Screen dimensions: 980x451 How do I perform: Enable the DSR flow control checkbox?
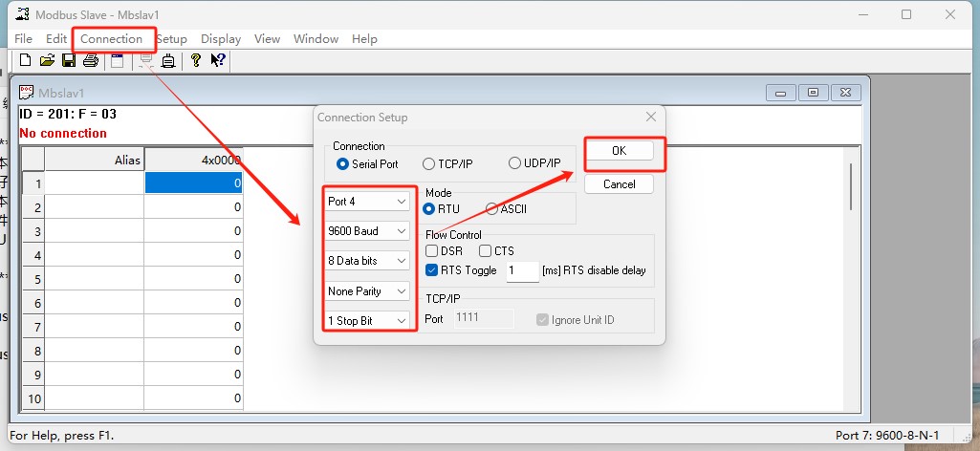coord(431,251)
